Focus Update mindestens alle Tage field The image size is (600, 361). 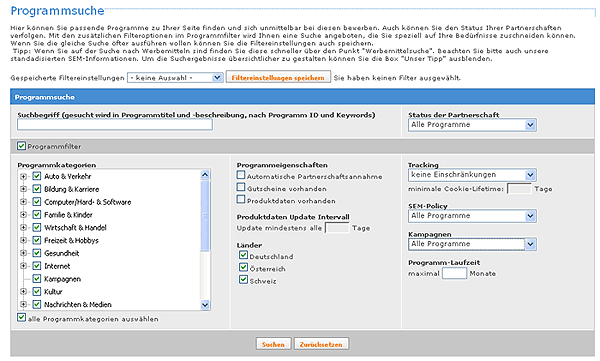coord(337,228)
